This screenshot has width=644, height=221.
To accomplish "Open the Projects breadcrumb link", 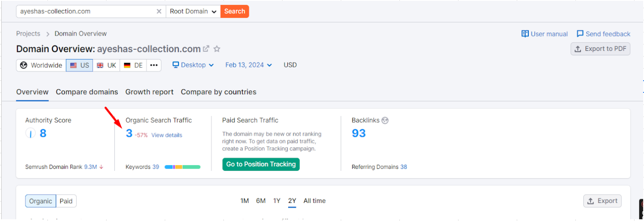I will (28, 34).
